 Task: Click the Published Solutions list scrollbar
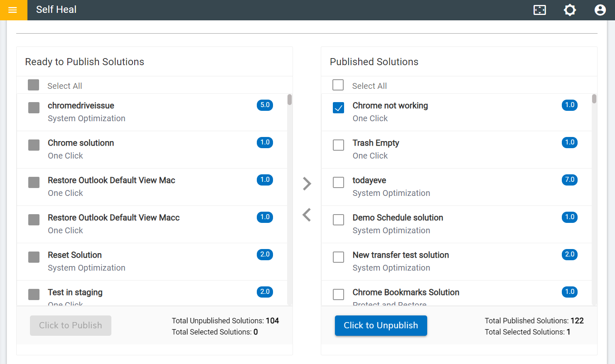click(x=594, y=199)
